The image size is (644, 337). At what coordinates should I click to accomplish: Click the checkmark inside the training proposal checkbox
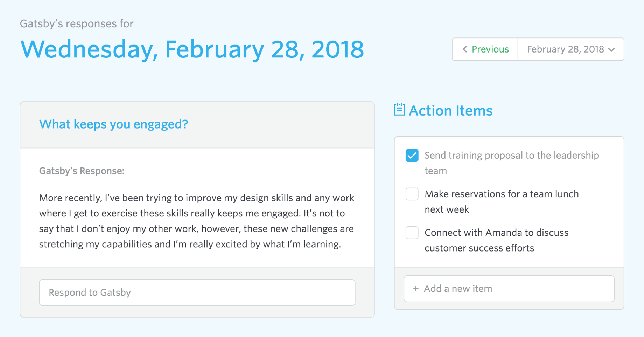pos(412,155)
